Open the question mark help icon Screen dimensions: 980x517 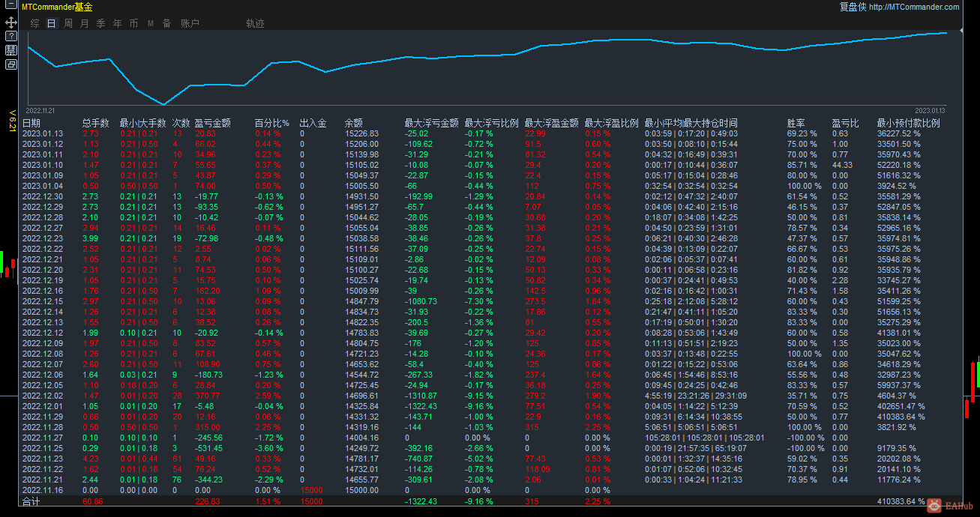10,37
